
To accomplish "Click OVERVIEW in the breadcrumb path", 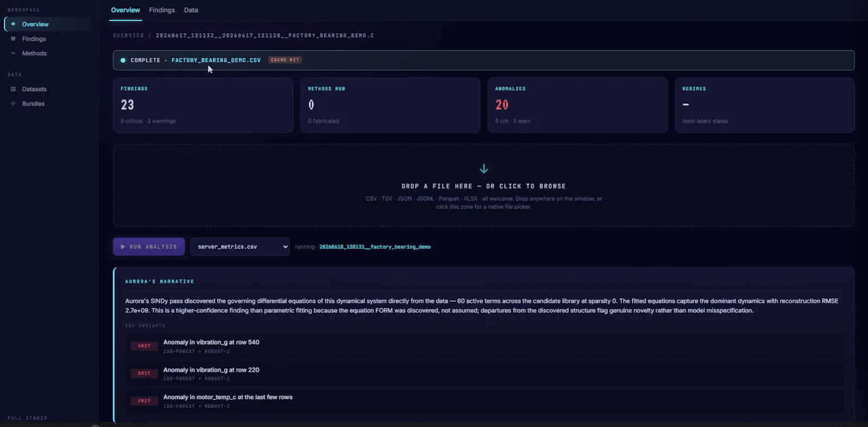I will pos(129,36).
